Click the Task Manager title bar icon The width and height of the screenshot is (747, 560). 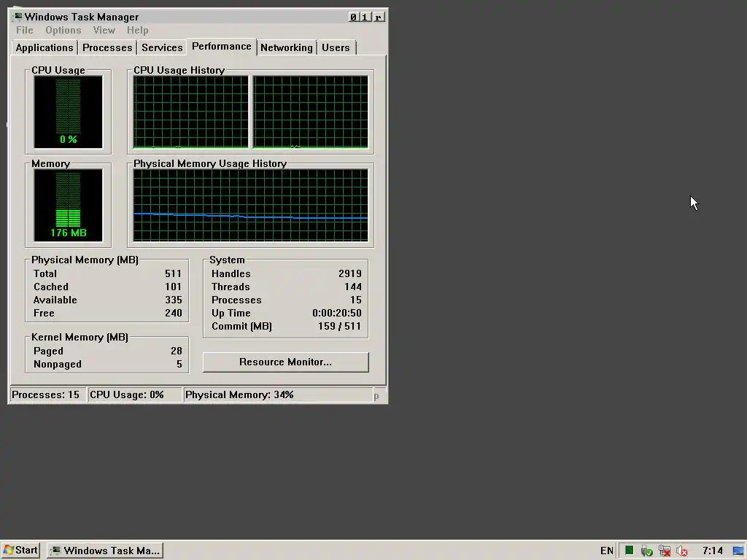tap(18, 17)
